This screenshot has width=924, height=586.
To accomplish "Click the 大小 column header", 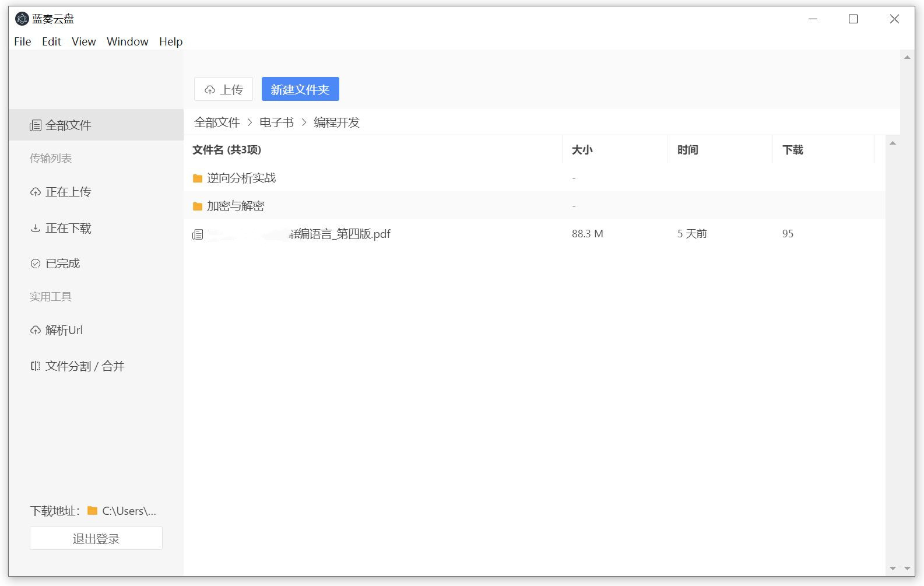I will pos(582,150).
